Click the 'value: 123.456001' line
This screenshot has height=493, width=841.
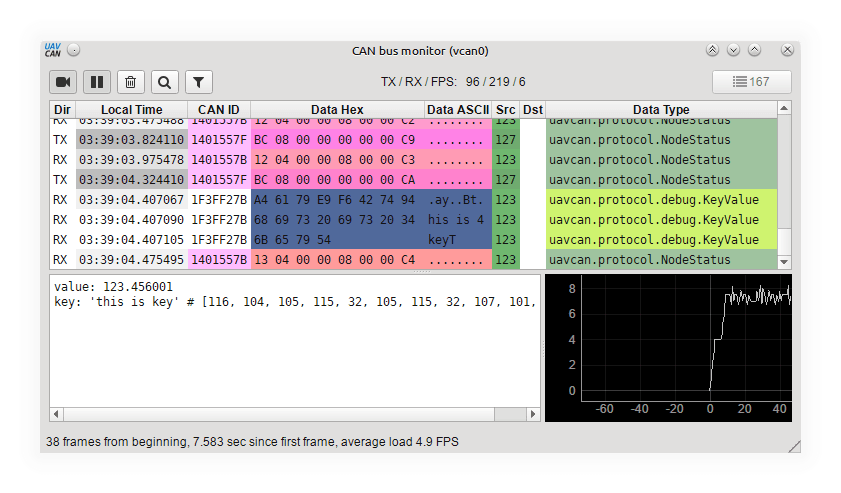(x=113, y=287)
